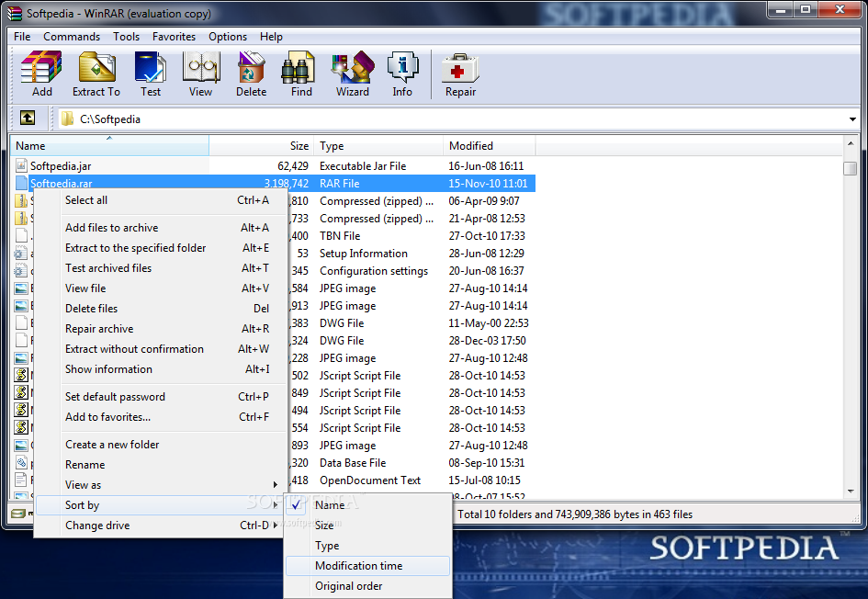Click the Info toolbar icon

pyautogui.click(x=402, y=68)
